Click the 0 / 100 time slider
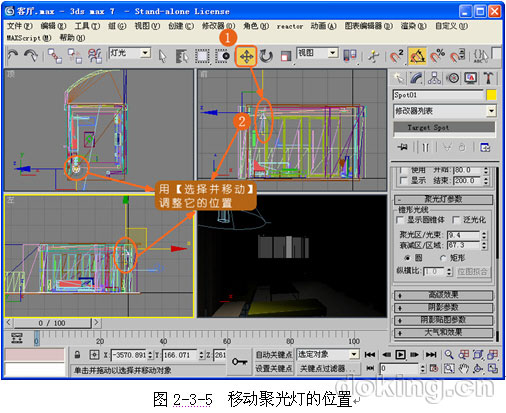Image resolution: width=506 pixels, height=413 pixels. (52, 323)
